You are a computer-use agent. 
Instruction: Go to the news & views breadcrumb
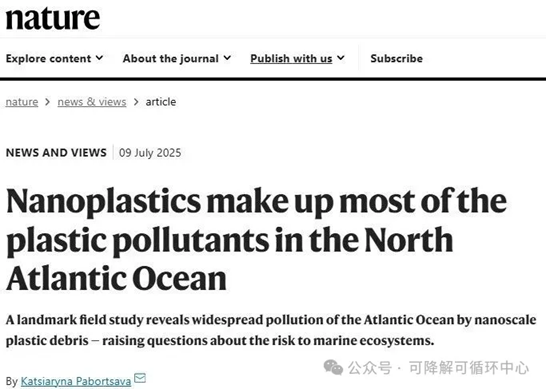coord(92,102)
